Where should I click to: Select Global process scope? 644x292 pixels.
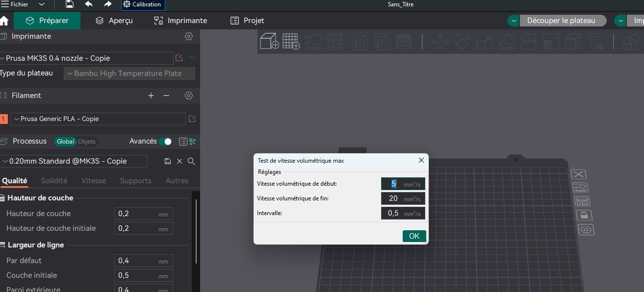(x=65, y=142)
